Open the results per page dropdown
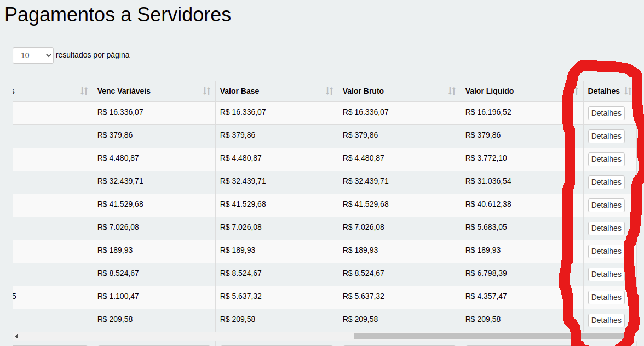This screenshot has width=644, height=346. [x=33, y=55]
